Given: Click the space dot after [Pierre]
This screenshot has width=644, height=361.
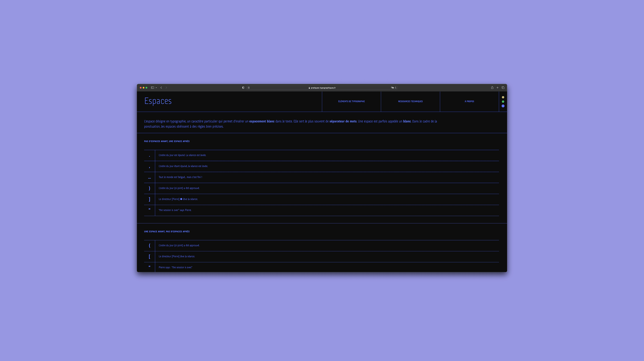Looking at the screenshot, I should (181, 199).
